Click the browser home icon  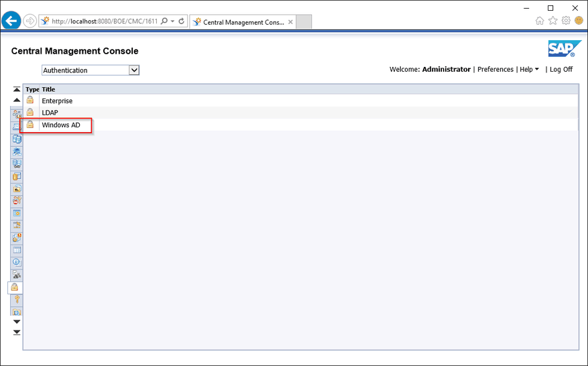(540, 21)
